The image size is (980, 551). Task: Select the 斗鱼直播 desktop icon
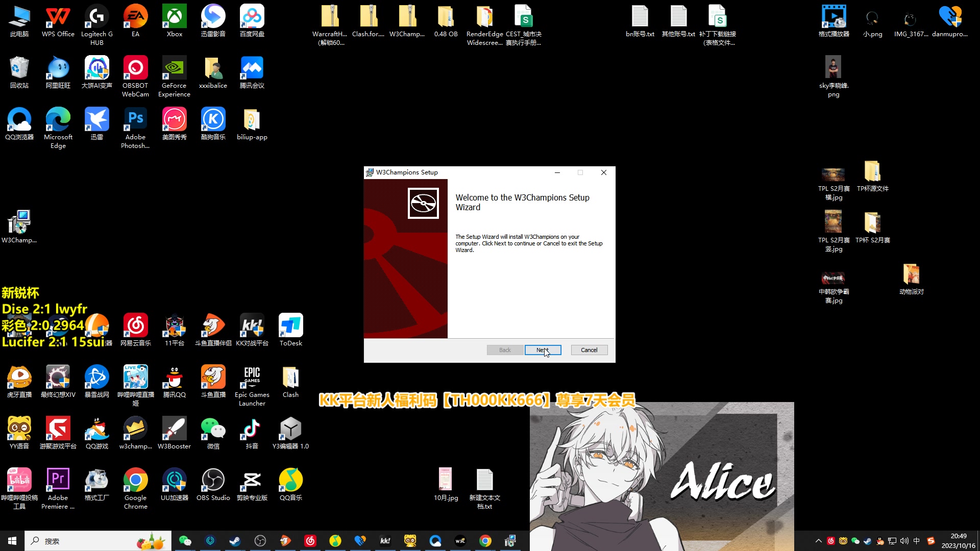(213, 382)
